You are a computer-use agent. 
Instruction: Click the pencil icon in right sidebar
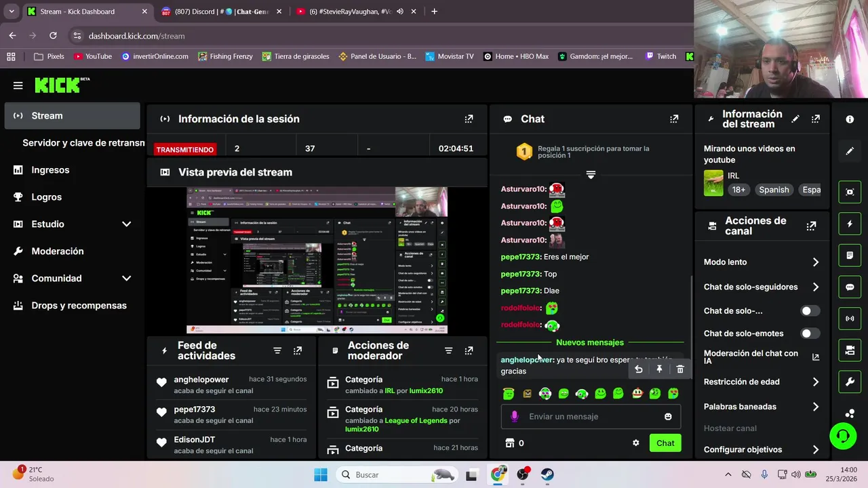[850, 151]
